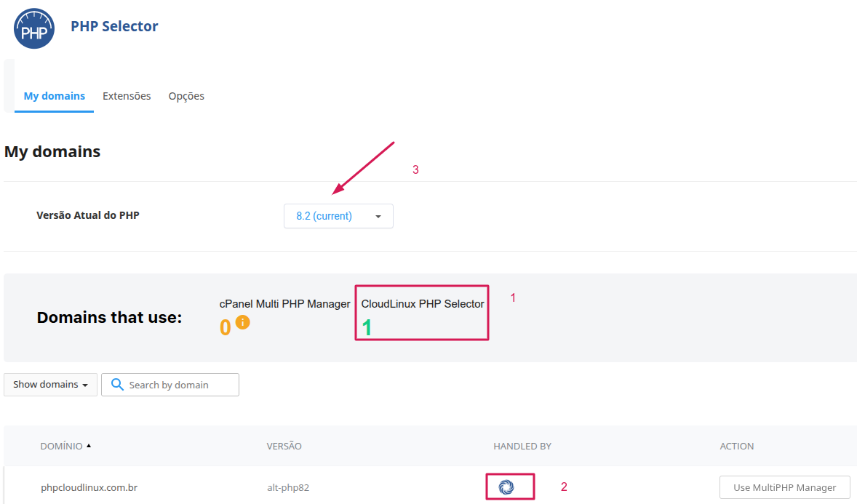Screen dimensions: 857x504
Task: Select the phpcloudlinux.com.br domain row
Action: tap(89, 487)
